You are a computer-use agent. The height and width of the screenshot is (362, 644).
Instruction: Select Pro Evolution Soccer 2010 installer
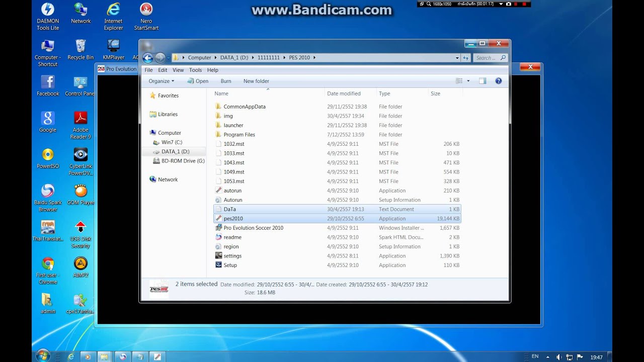337,228
